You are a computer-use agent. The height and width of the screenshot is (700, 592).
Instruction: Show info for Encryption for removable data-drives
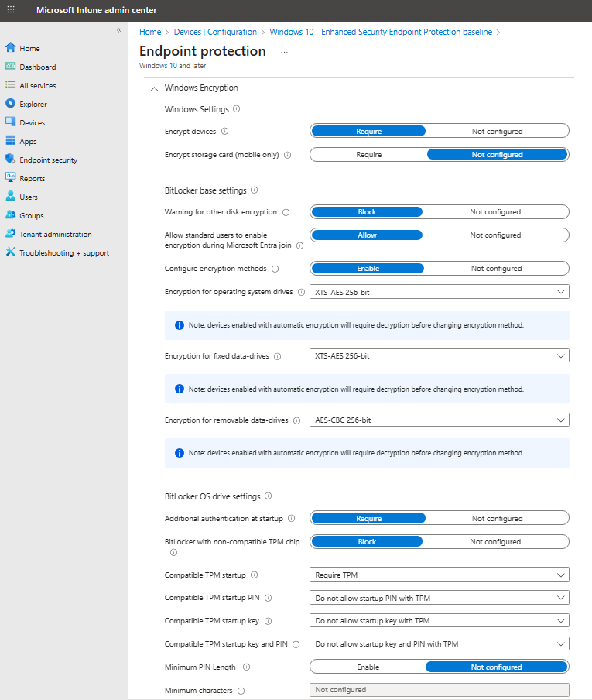tap(296, 420)
